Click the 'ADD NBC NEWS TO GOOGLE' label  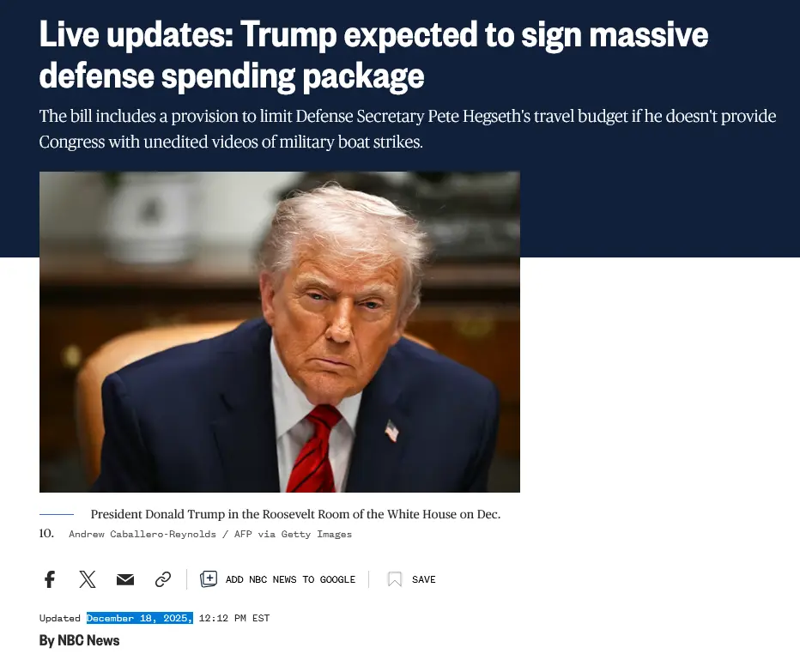click(x=290, y=579)
